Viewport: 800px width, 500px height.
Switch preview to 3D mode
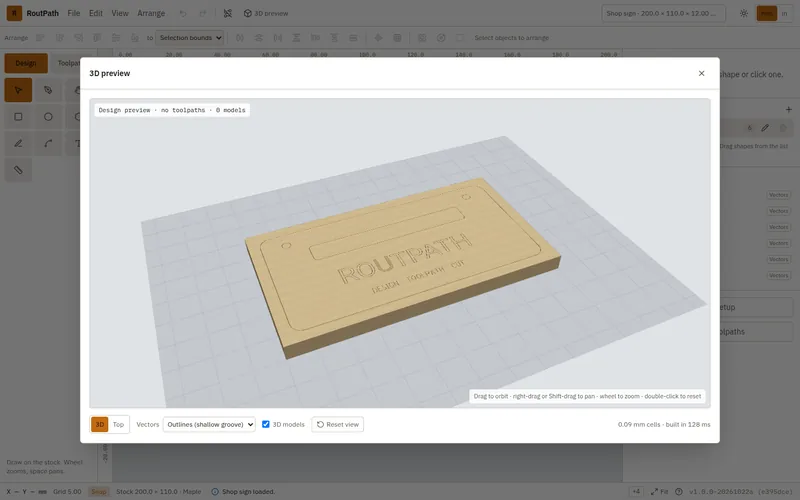99,424
